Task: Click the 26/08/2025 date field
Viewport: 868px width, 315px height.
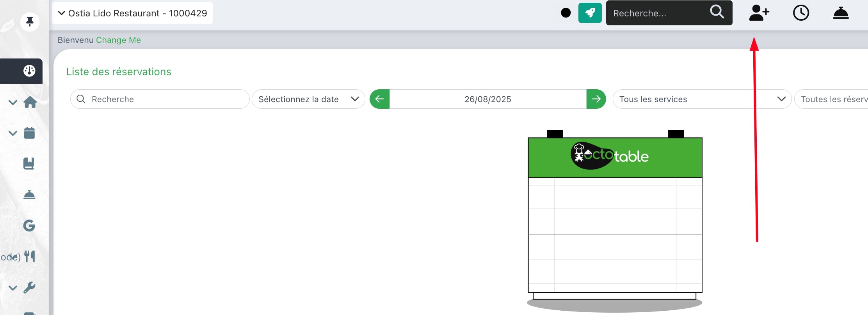Action: click(x=488, y=99)
